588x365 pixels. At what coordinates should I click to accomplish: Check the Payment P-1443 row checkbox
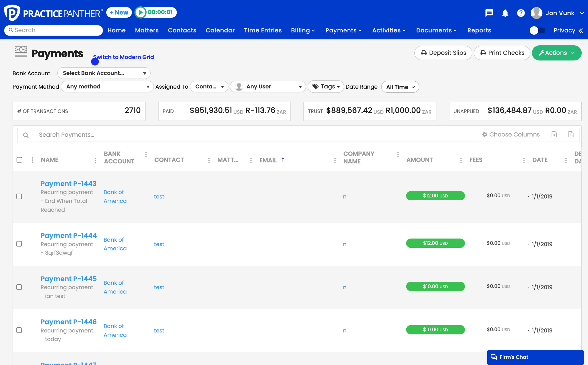tap(19, 196)
